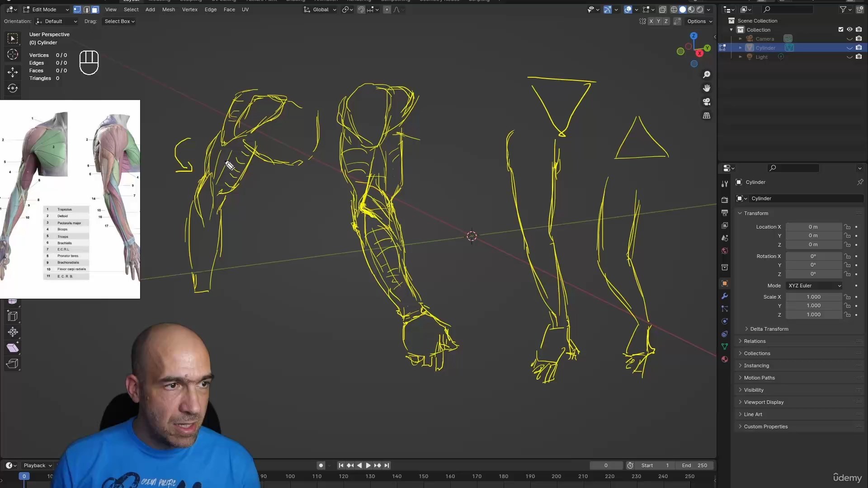
Task: Click the End frame field
Action: pyautogui.click(x=695, y=465)
